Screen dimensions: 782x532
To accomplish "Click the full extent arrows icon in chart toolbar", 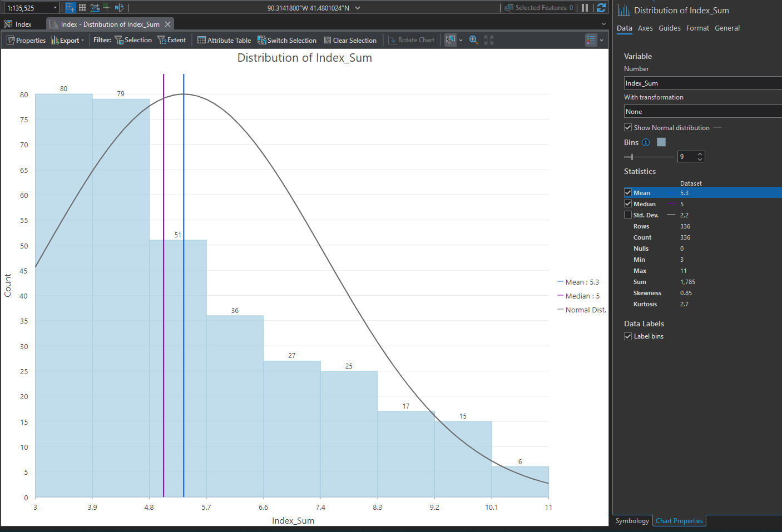I will pos(489,40).
